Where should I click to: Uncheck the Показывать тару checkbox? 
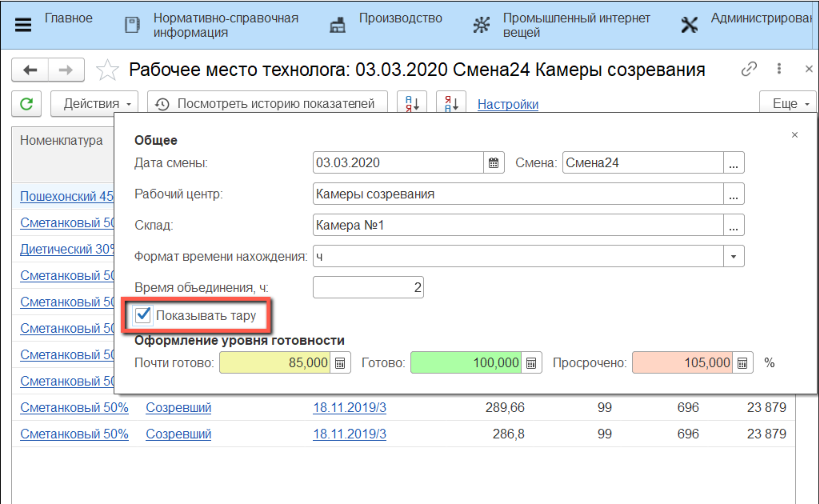click(x=144, y=316)
